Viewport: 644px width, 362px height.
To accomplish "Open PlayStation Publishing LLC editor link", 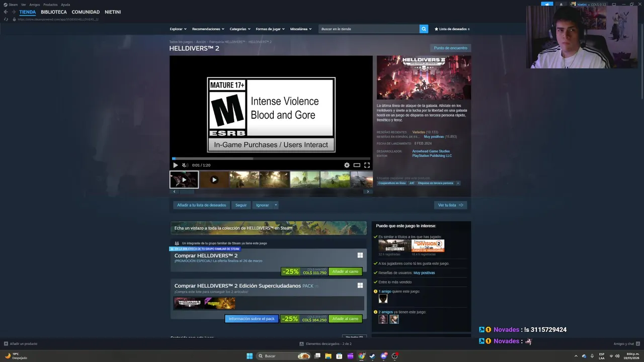I will click(x=432, y=156).
